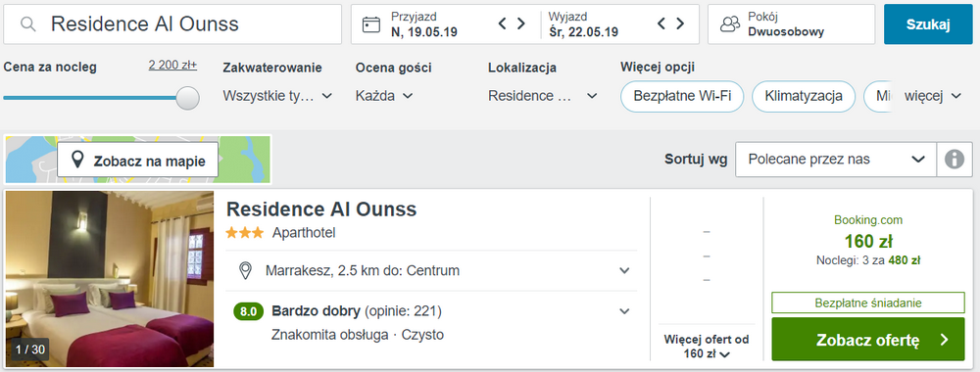Go to previous check-in date arrow
Image resolution: width=980 pixels, height=372 pixels.
[502, 23]
